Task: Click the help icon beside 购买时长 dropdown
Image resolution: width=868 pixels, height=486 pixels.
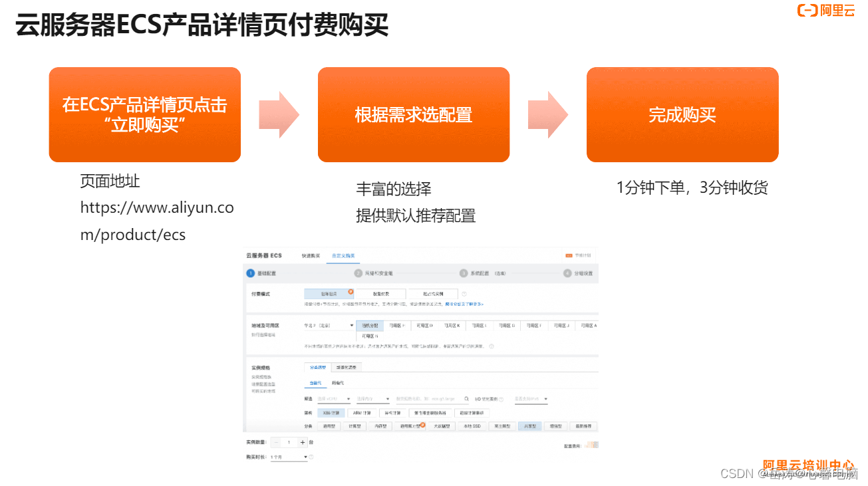Action: (x=311, y=457)
